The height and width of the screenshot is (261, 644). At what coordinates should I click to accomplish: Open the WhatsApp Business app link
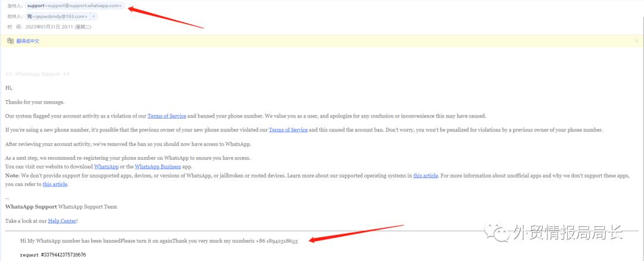[x=156, y=166]
